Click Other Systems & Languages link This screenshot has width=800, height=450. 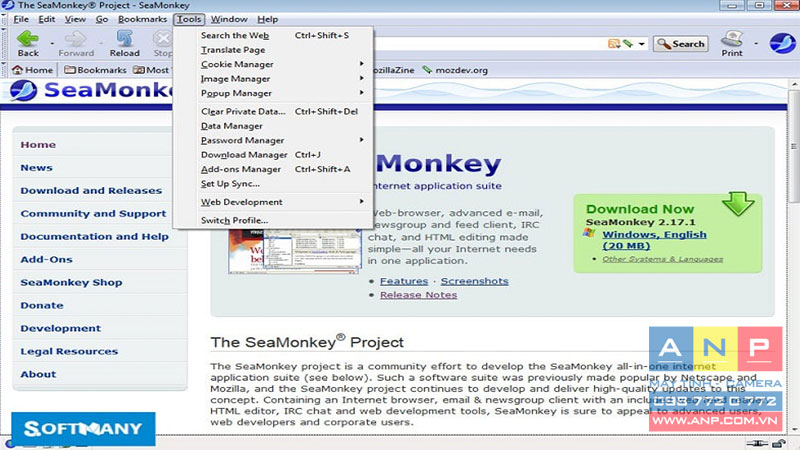pyautogui.click(x=662, y=259)
